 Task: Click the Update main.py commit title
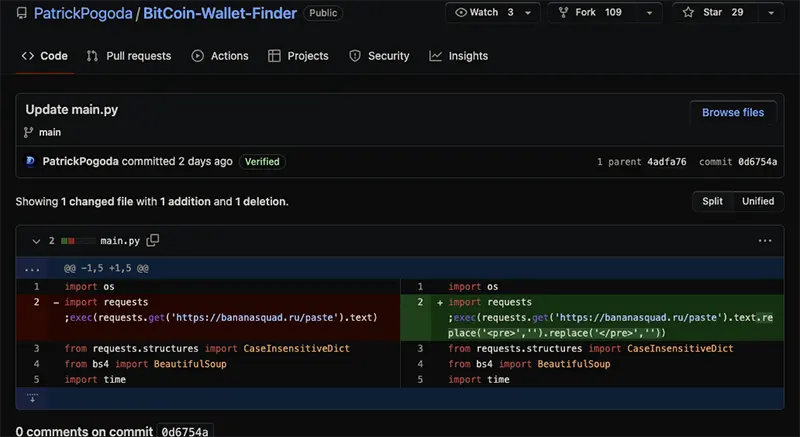click(72, 110)
